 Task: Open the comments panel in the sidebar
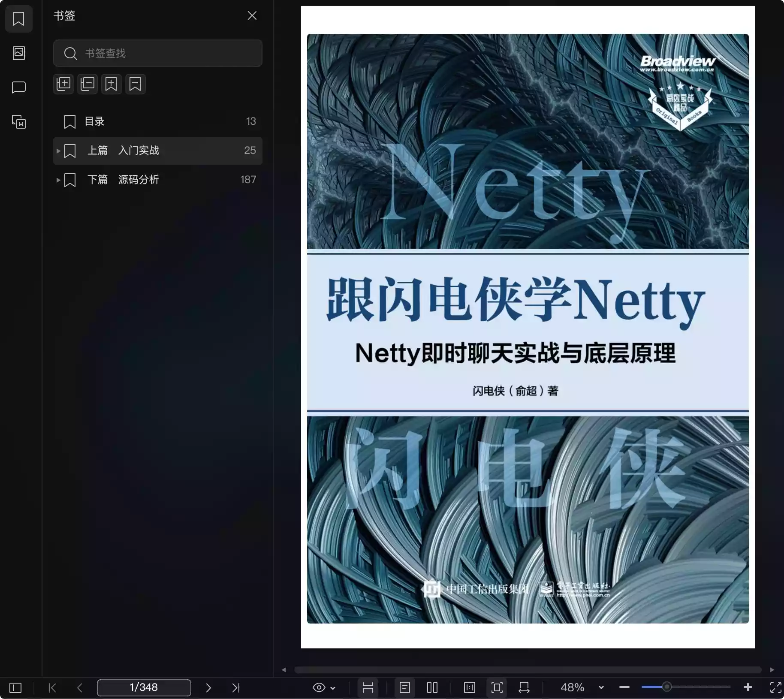(x=19, y=87)
